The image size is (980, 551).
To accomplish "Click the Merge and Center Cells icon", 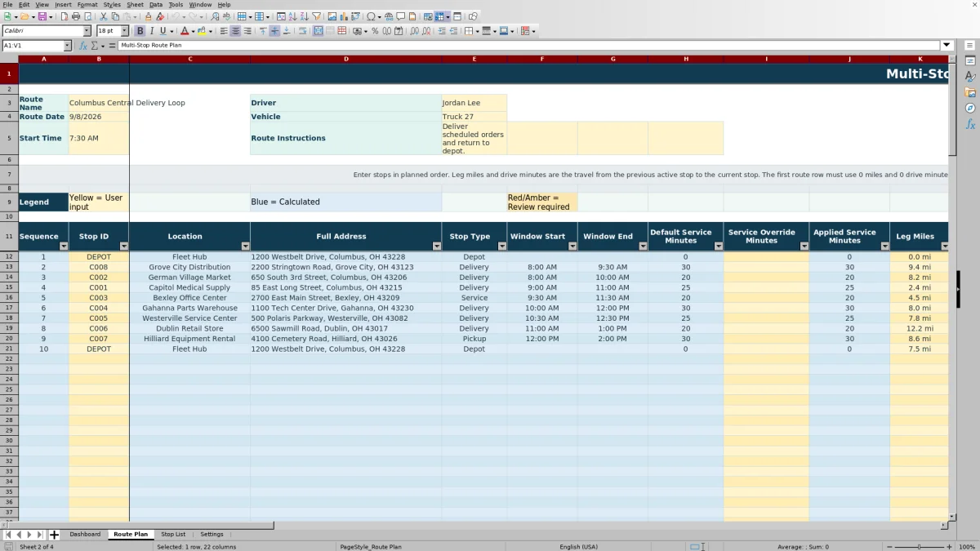I will (x=318, y=31).
